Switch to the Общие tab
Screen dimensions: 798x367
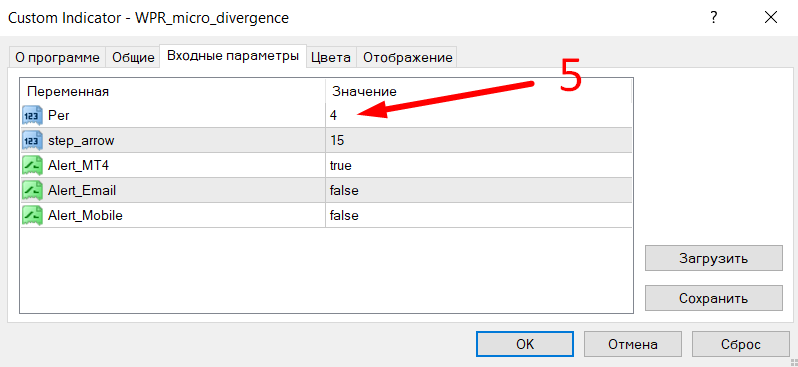click(x=133, y=58)
